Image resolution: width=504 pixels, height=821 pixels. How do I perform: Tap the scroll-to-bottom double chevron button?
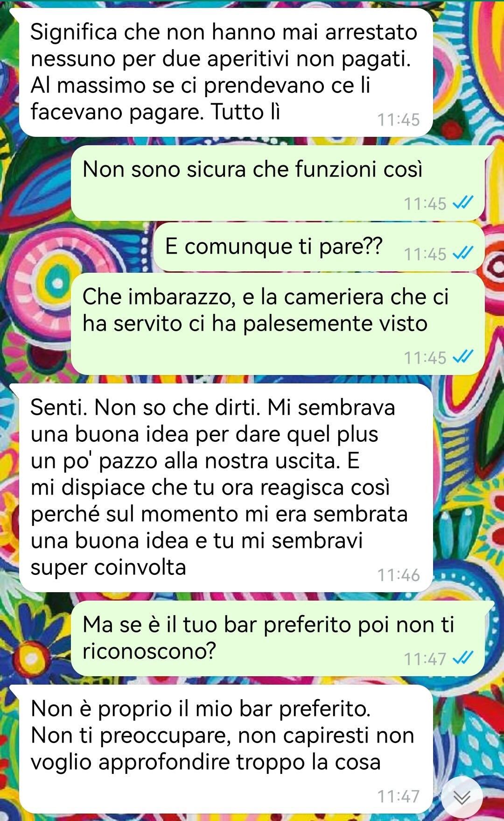pos(462,798)
